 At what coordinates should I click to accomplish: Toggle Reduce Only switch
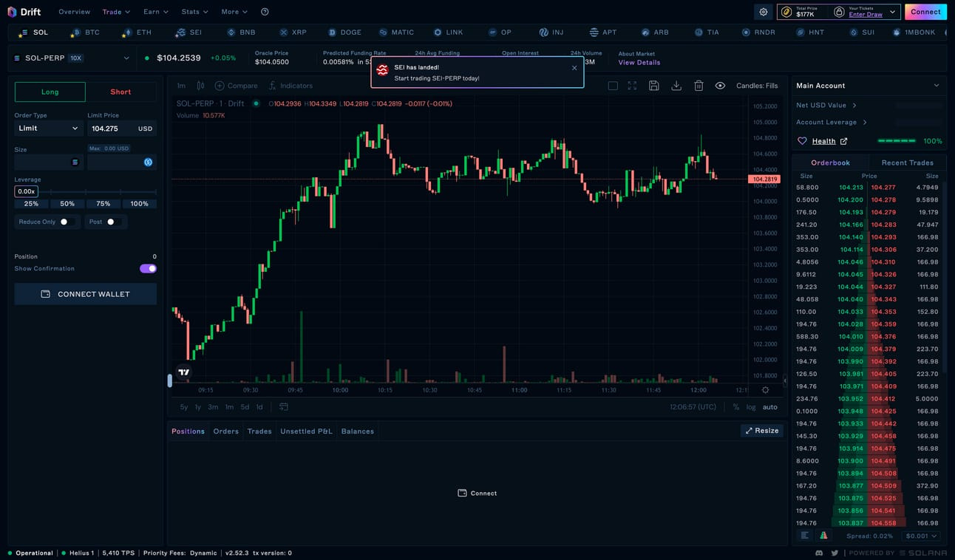click(x=67, y=222)
